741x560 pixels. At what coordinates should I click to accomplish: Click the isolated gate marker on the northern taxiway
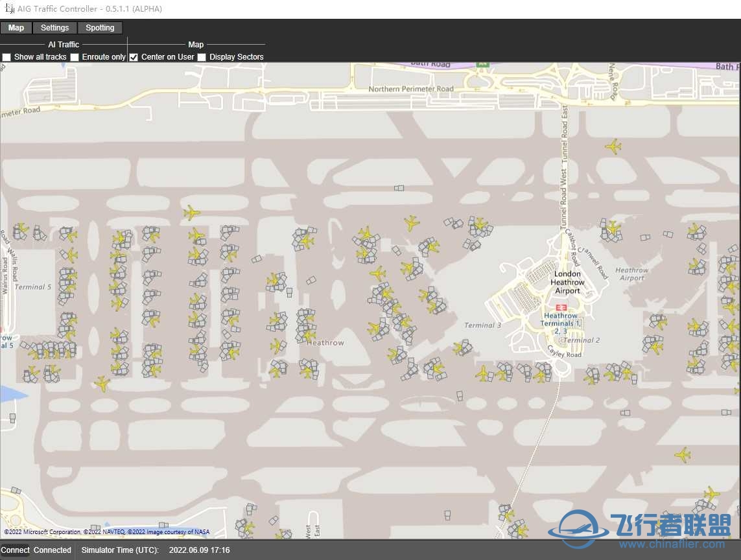click(x=399, y=188)
